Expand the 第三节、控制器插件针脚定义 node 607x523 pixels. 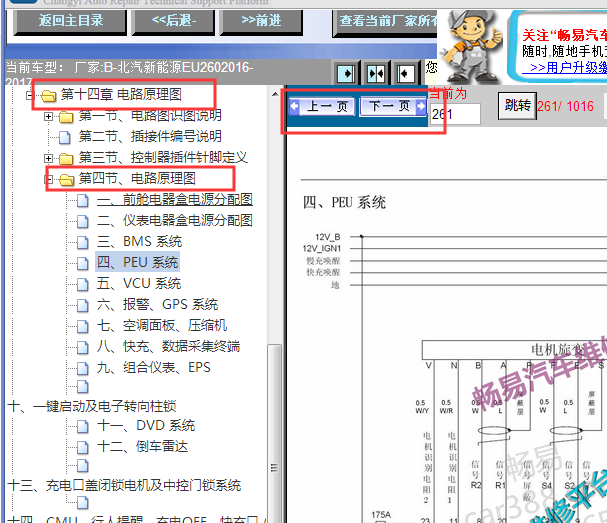(49, 158)
